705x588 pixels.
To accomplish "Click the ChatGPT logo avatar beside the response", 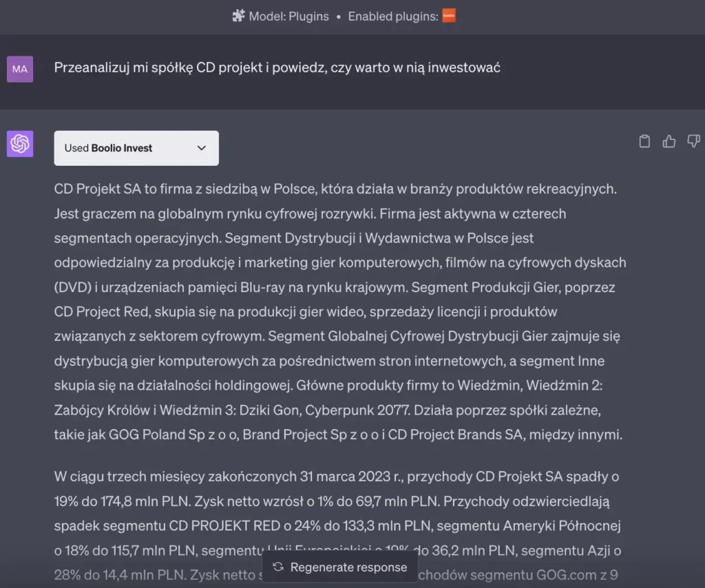I will pyautogui.click(x=19, y=143).
